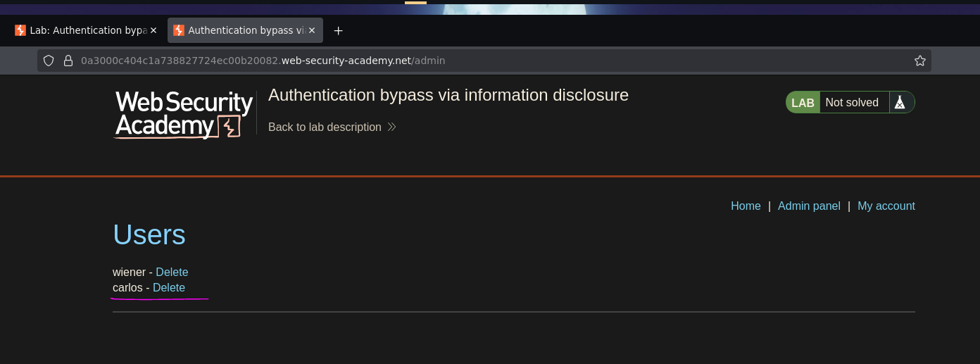This screenshot has width=980, height=364.
Task: Open the Admin panel link
Action: coord(809,206)
